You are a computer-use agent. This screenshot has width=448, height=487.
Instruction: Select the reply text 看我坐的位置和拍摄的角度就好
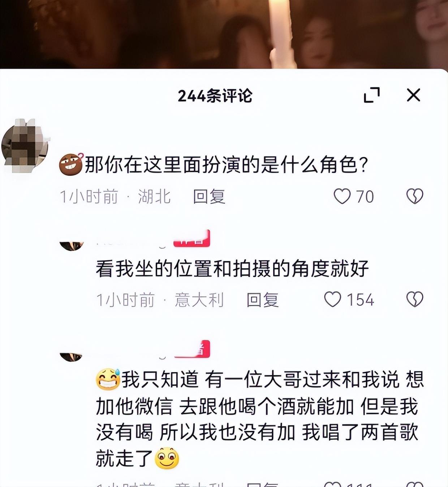click(232, 268)
